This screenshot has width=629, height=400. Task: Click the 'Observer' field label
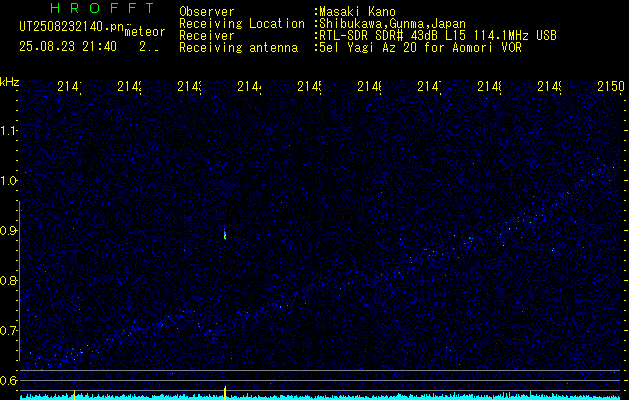pos(207,12)
